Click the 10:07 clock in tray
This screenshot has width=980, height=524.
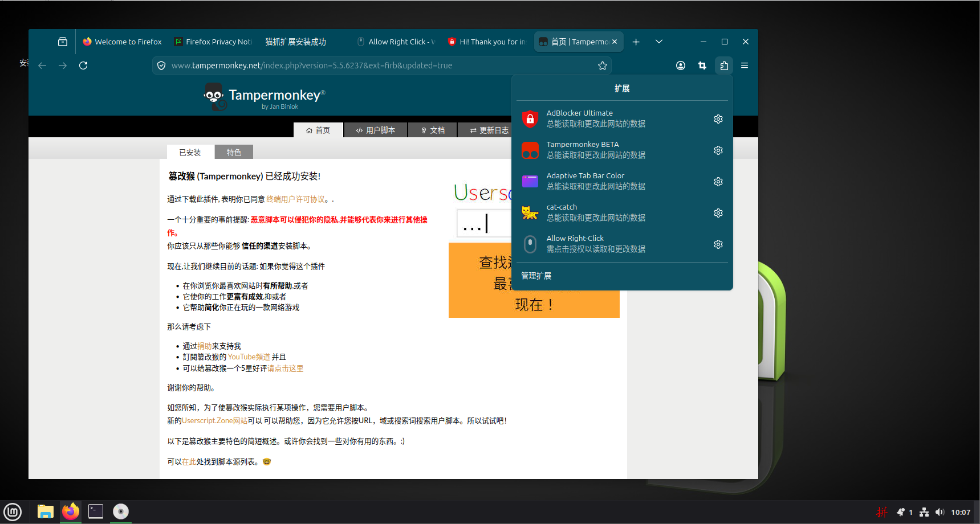[961, 512]
